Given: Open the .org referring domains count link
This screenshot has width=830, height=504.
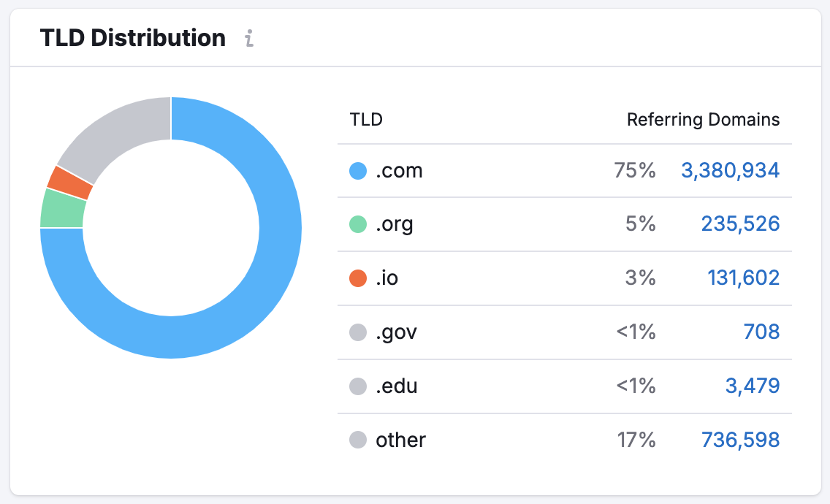Looking at the screenshot, I should point(740,224).
